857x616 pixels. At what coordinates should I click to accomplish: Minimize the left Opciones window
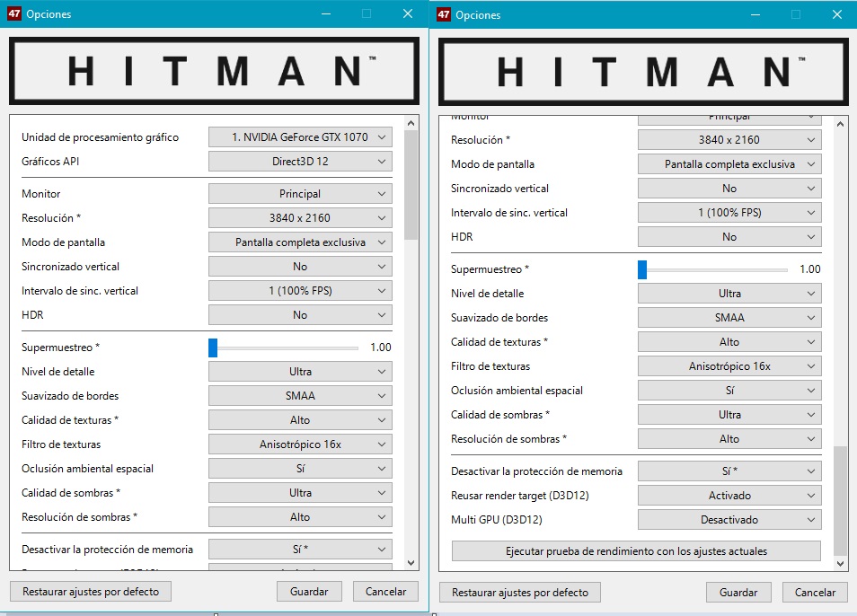coord(326,13)
